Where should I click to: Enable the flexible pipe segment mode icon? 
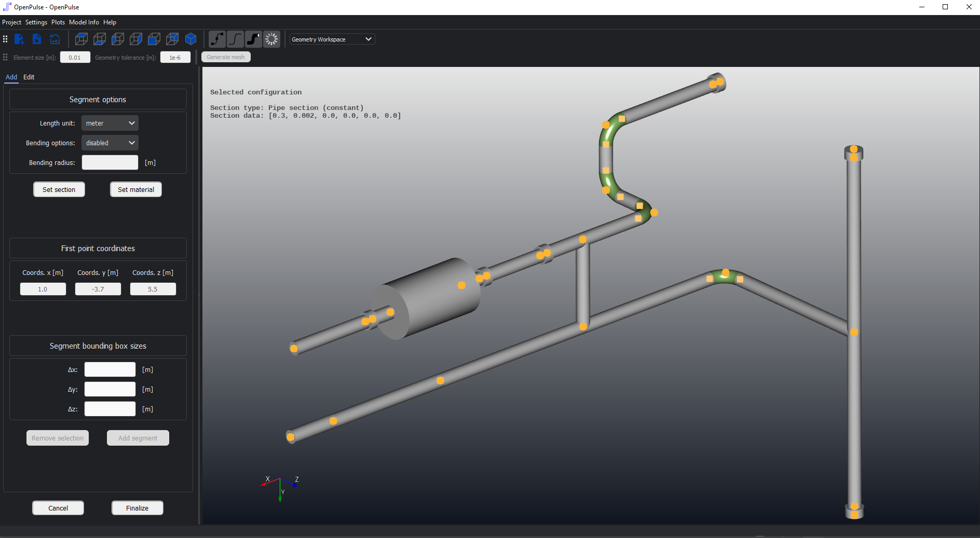click(x=253, y=39)
